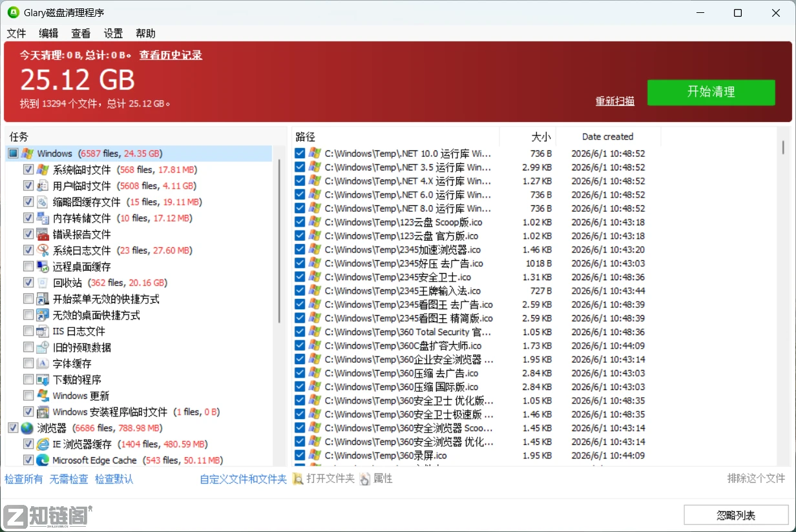Open the 查看 menu
796x532 pixels.
click(81, 34)
